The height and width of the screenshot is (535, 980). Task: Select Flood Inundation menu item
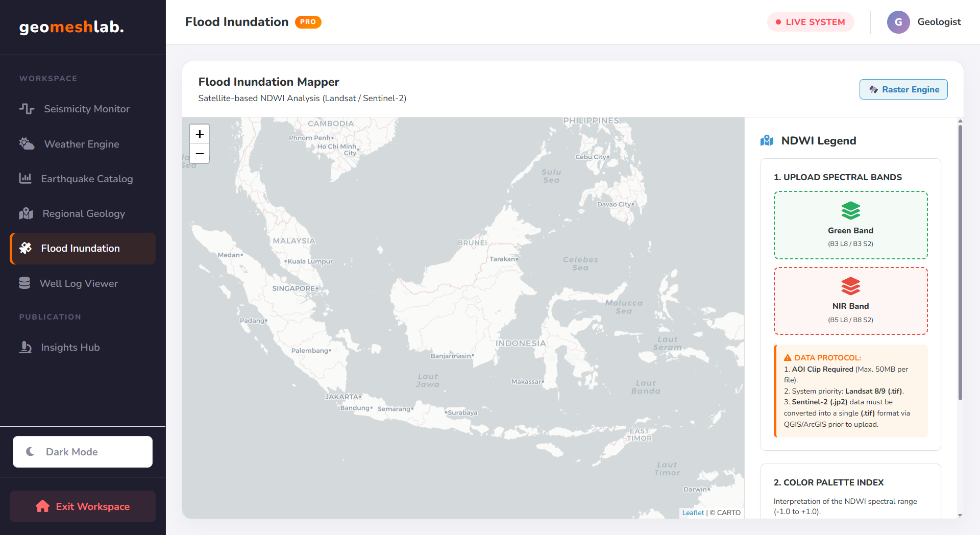(x=83, y=249)
